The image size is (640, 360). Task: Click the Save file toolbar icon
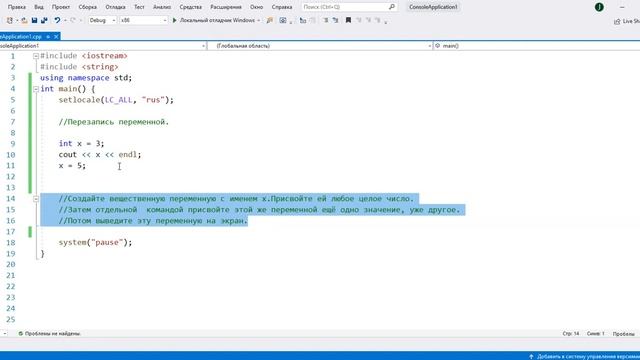34,20
